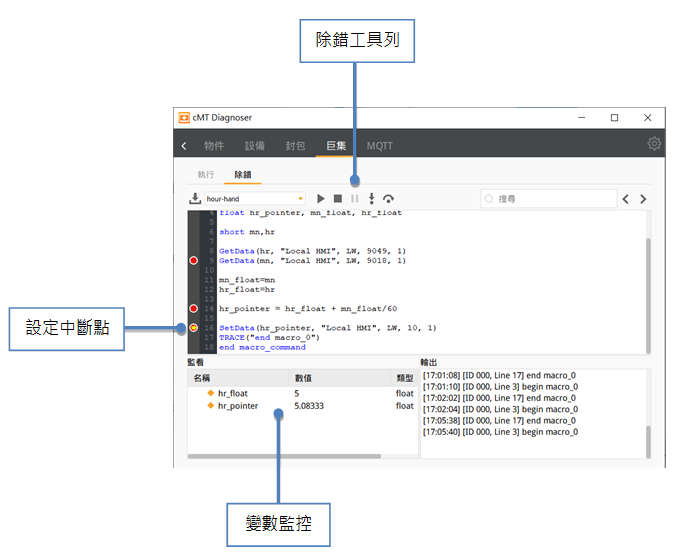
Task: Click the 搜尋 search field
Action: tap(545, 199)
